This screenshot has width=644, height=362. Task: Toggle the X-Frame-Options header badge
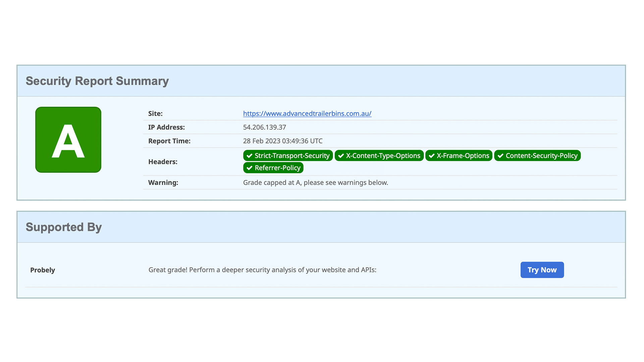[459, 156]
